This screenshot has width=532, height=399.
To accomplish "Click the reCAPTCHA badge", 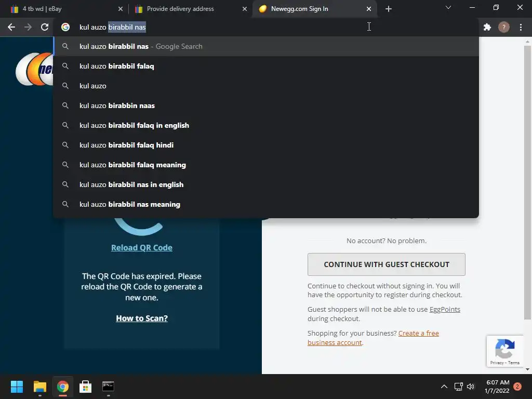I will click(x=505, y=351).
